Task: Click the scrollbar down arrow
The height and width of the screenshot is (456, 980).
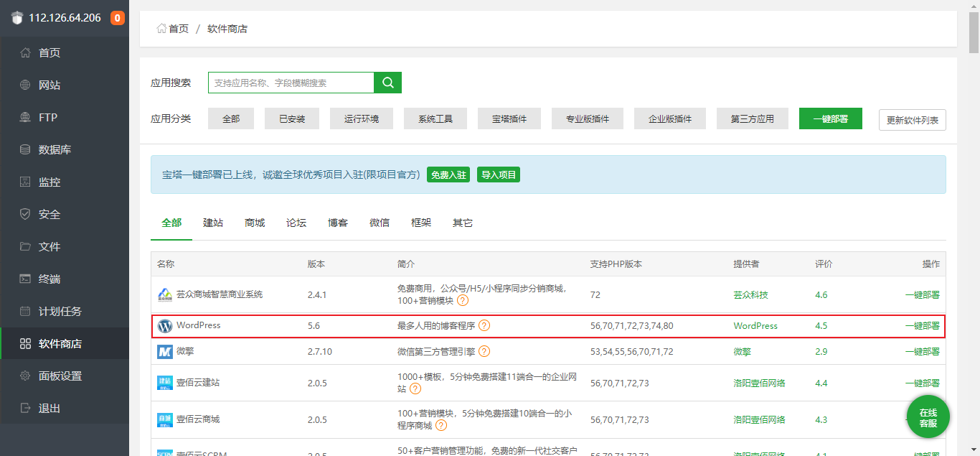Action: click(974, 450)
